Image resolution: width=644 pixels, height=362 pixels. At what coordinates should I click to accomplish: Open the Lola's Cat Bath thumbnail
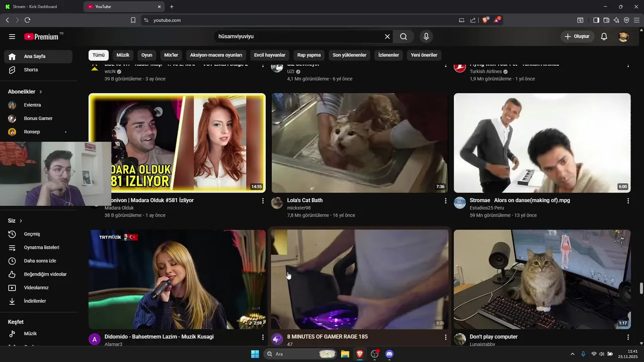(x=360, y=143)
